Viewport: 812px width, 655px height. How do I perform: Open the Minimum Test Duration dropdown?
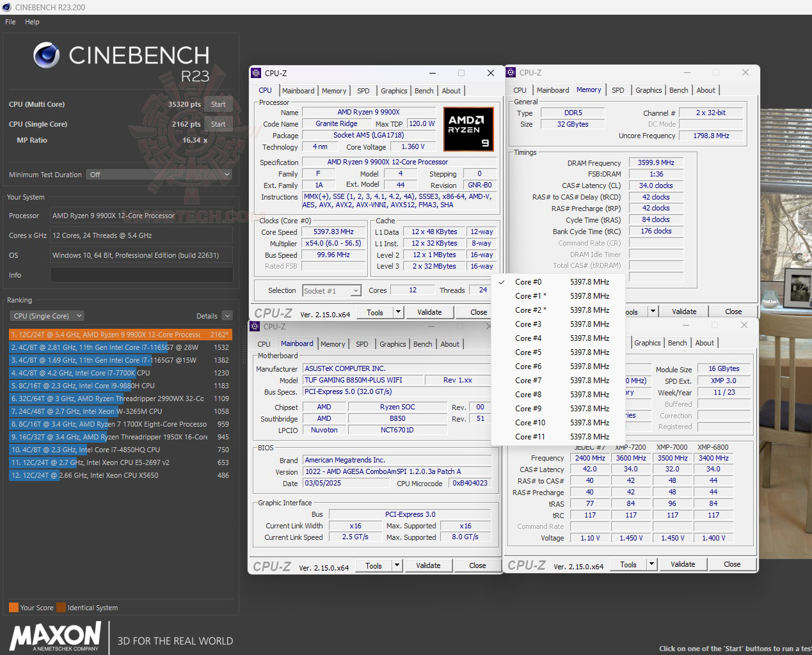pyautogui.click(x=159, y=175)
